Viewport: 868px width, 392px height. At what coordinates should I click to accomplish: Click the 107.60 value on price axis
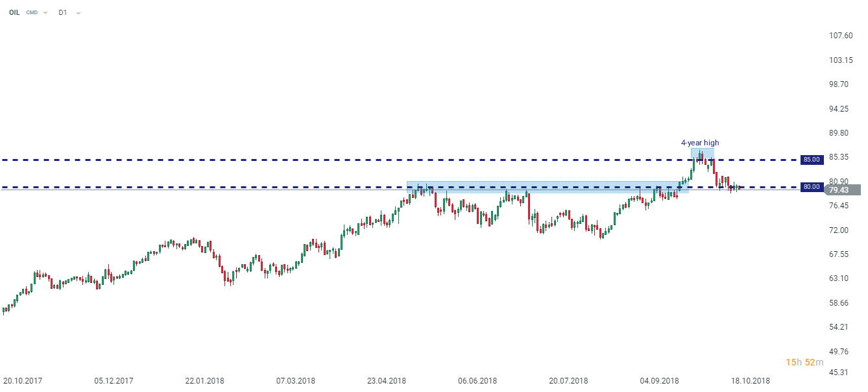pos(841,36)
